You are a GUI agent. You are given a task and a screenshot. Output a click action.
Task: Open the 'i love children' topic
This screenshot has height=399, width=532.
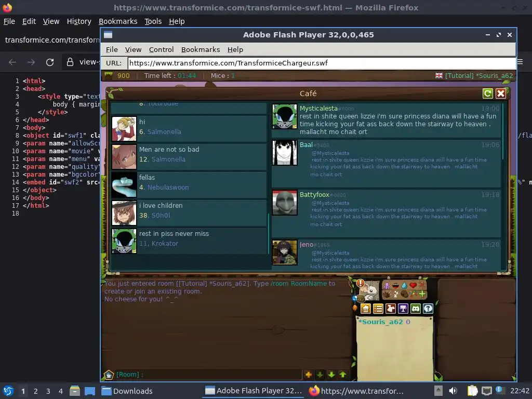pyautogui.click(x=189, y=212)
